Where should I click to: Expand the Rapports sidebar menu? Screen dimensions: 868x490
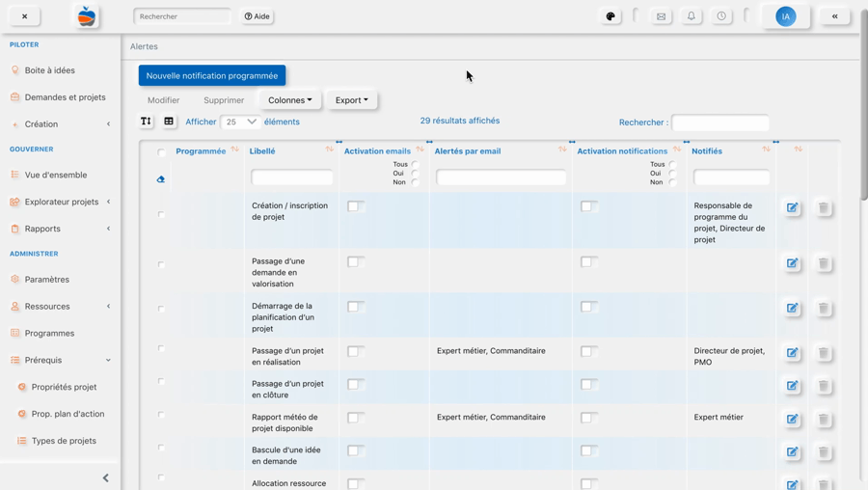[108, 229]
